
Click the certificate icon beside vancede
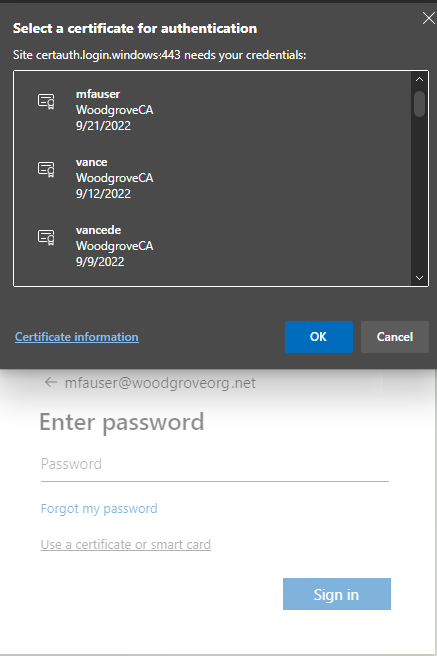[46, 237]
